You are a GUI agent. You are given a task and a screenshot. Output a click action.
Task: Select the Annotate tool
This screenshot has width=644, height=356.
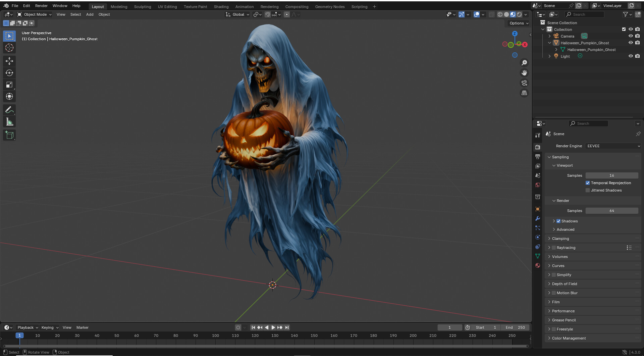[9, 110]
